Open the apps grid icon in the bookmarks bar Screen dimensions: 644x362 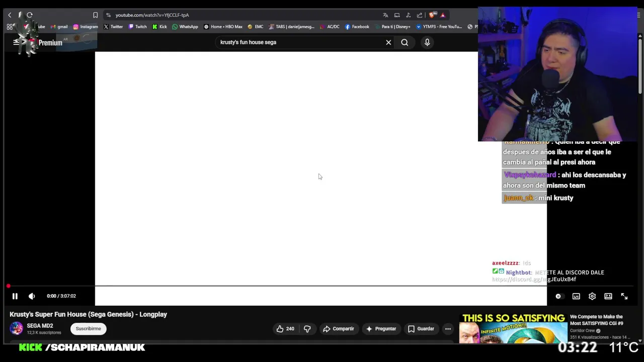click(x=10, y=27)
